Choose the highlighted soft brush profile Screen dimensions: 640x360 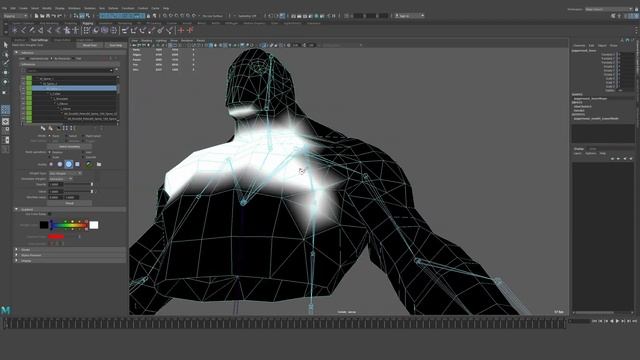click(69, 164)
